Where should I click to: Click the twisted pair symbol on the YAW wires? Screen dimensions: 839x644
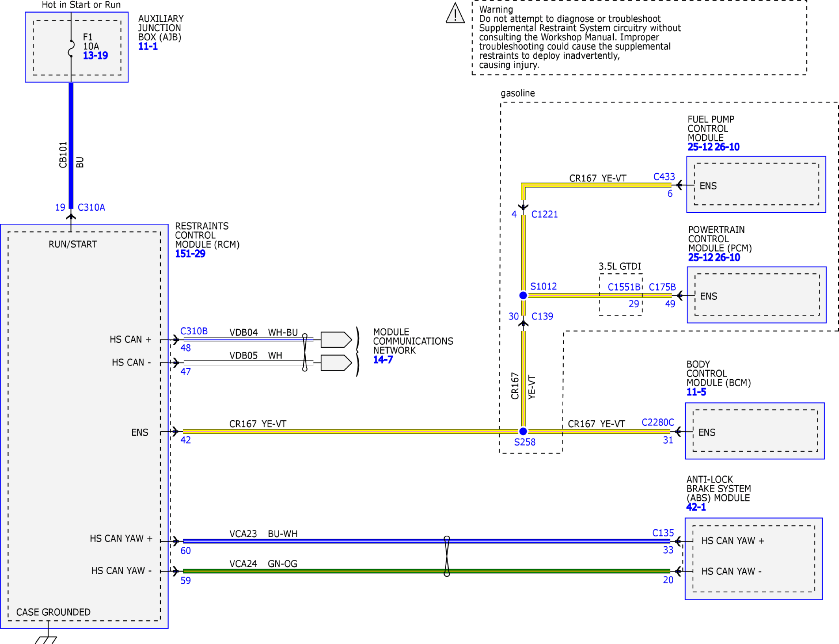(x=447, y=556)
